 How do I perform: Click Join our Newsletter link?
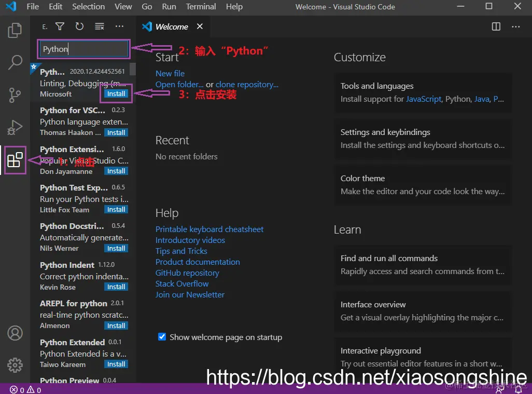190,294
